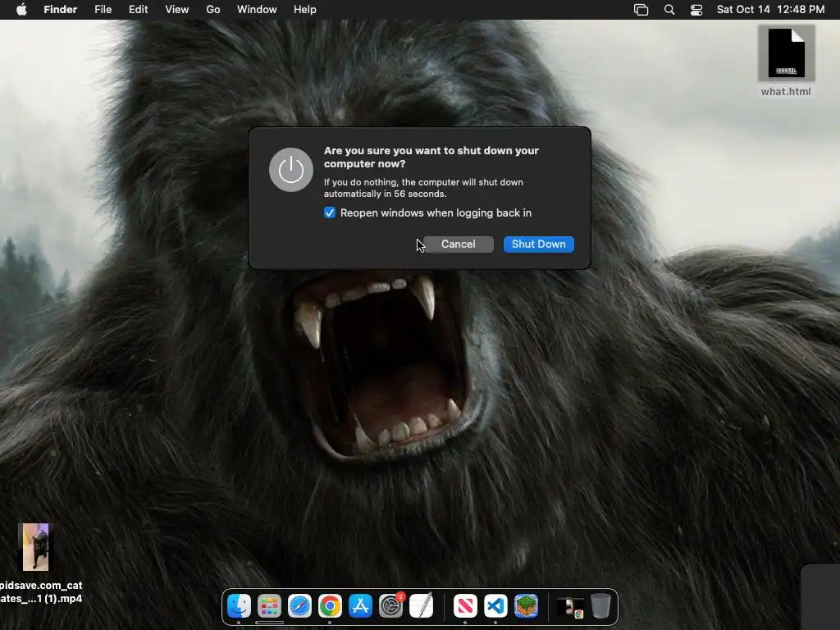Viewport: 840px width, 630px height.
Task: Open the minimized window in the Dock
Action: (x=570, y=607)
